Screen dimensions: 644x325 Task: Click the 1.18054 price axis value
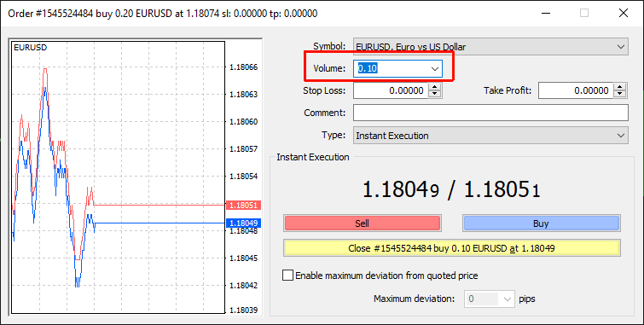pyautogui.click(x=244, y=177)
